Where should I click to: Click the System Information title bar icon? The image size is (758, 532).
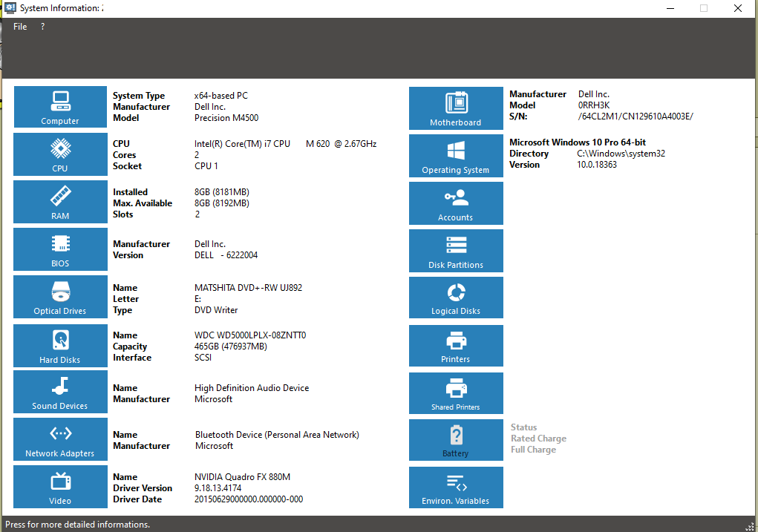pyautogui.click(x=10, y=7)
